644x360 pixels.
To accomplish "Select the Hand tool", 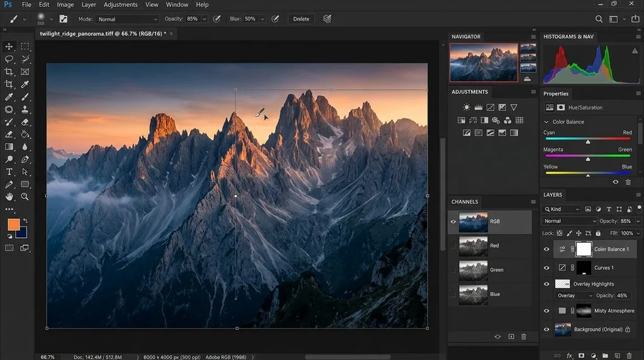I will click(9, 197).
